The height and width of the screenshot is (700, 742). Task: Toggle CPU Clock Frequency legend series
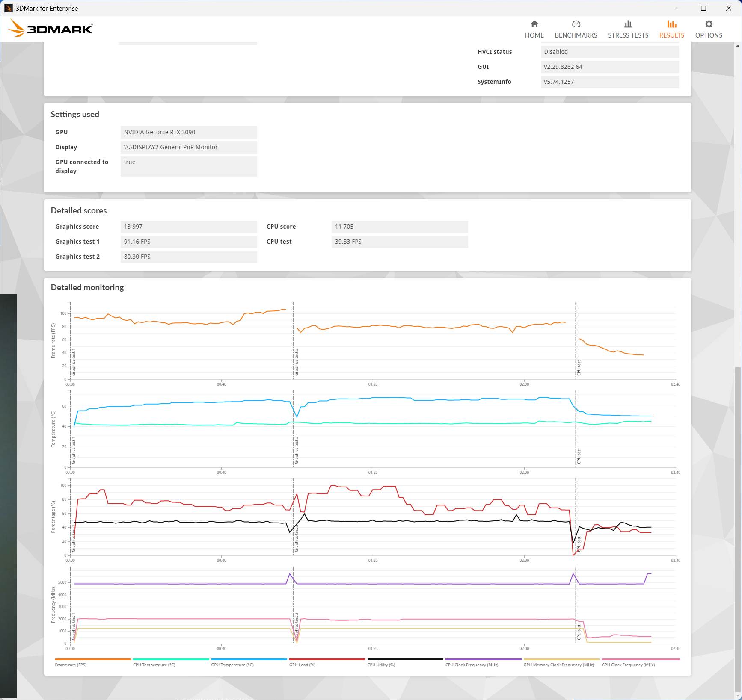tap(472, 665)
